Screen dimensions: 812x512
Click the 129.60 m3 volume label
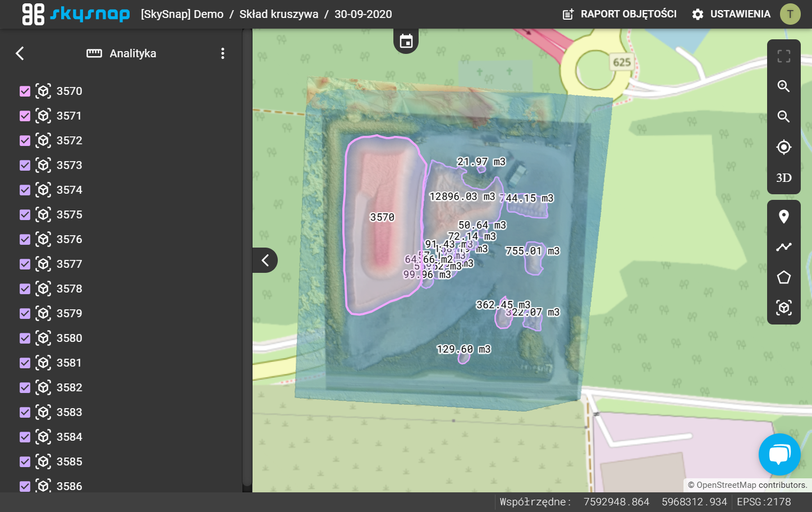[x=464, y=349]
